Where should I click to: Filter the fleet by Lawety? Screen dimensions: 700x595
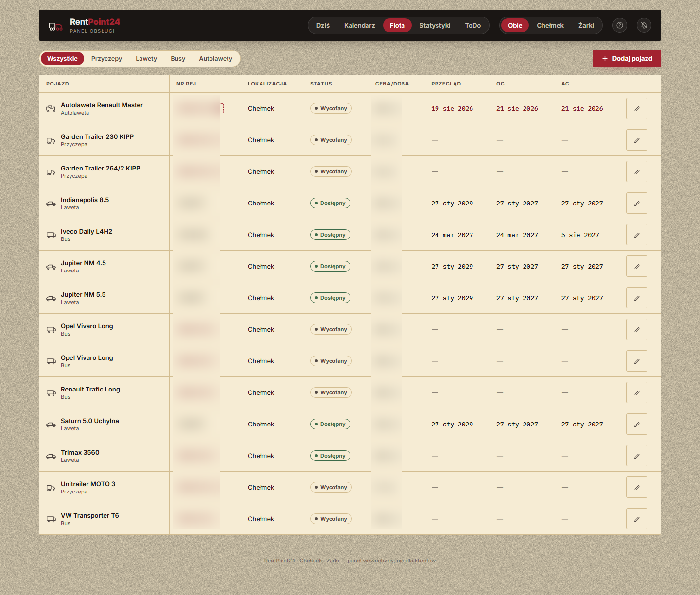[x=146, y=59]
